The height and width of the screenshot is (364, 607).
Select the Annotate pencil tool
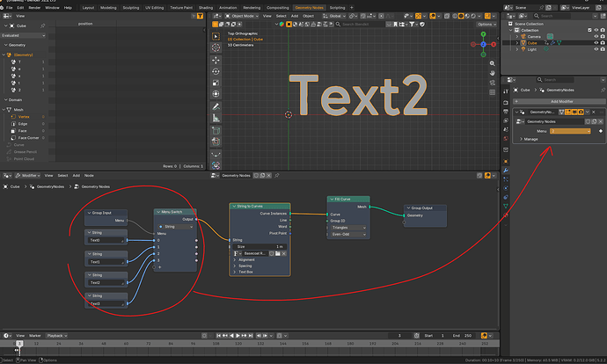tap(216, 106)
